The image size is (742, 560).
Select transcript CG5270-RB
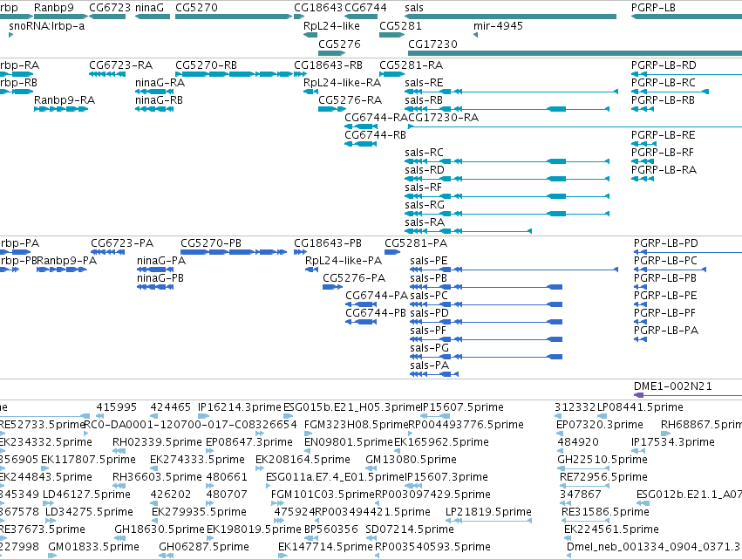(x=234, y=74)
